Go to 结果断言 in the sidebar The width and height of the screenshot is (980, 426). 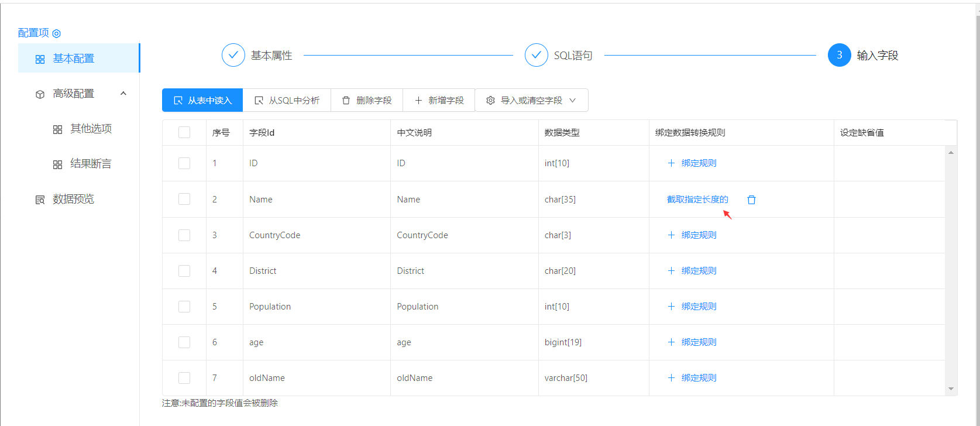click(x=91, y=164)
